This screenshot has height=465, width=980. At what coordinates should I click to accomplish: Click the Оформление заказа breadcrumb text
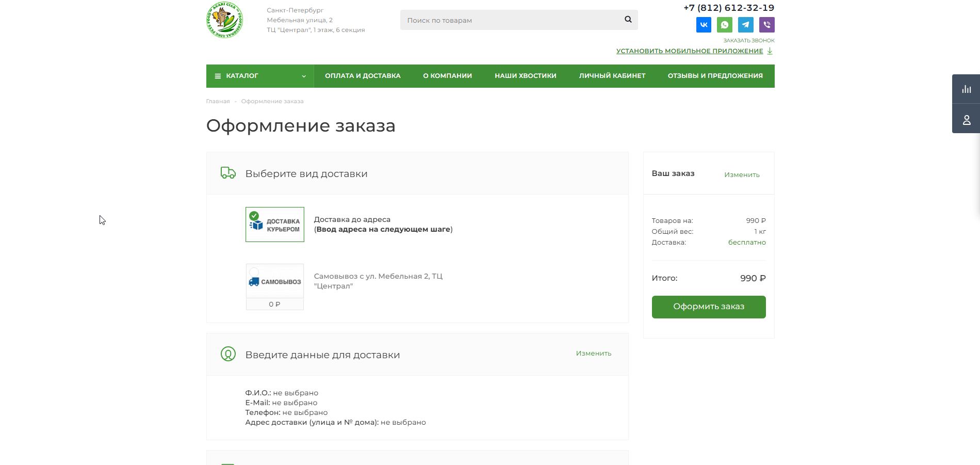click(272, 101)
